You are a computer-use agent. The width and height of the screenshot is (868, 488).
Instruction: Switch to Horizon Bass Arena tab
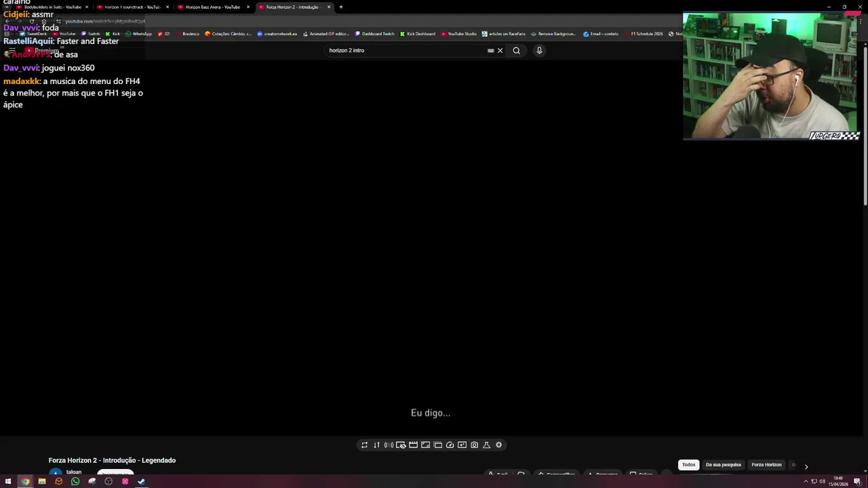pos(212,7)
